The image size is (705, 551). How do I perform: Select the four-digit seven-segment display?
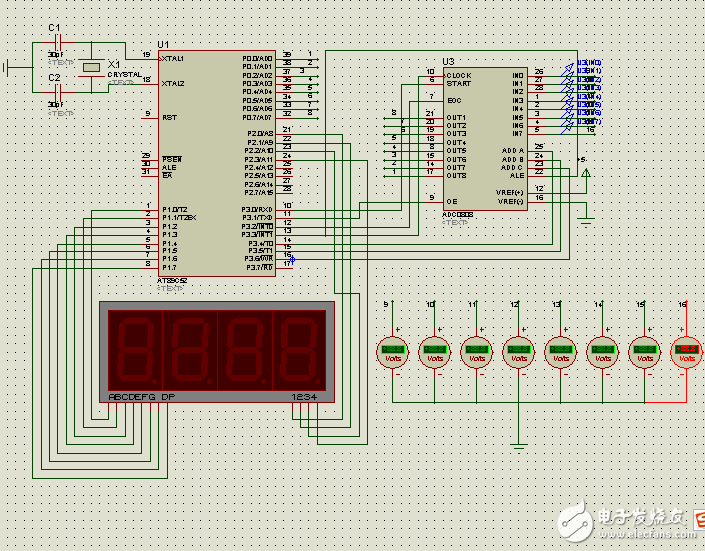click(217, 352)
